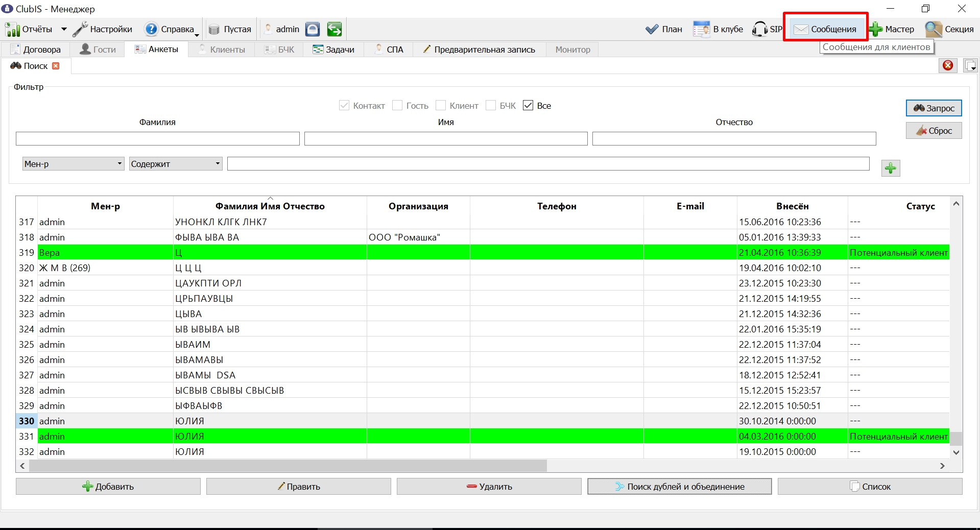
Task: Click red round close icon
Action: [948, 65]
